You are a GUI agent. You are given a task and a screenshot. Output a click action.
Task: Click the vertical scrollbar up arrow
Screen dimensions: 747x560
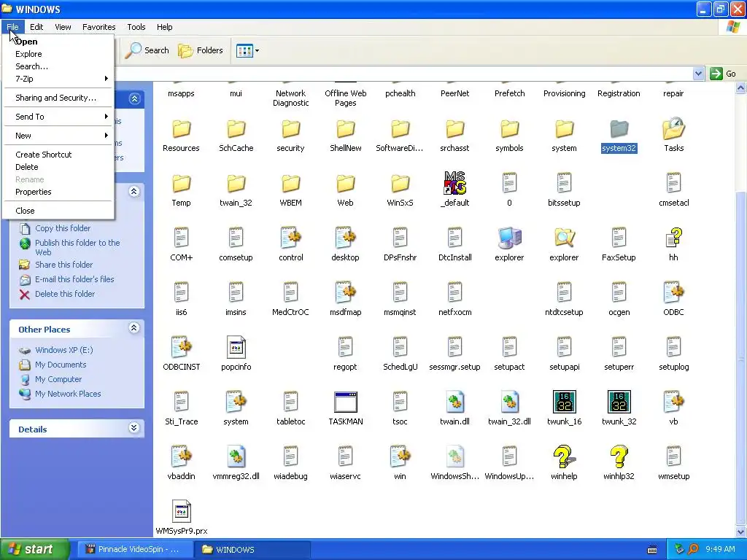[741, 87]
